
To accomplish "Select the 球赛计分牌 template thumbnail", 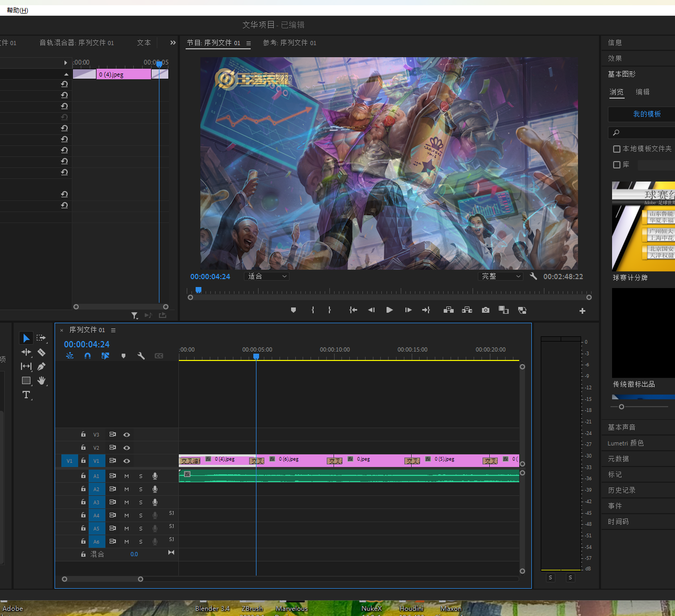I will [x=644, y=226].
